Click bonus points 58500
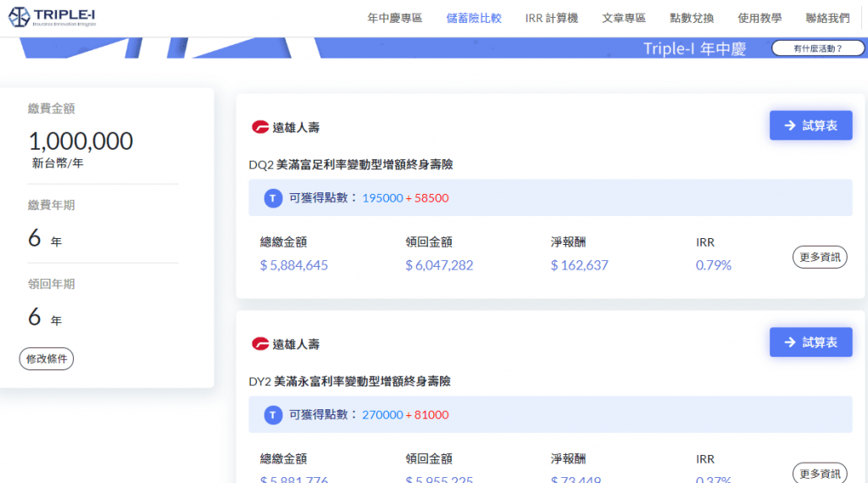The image size is (868, 483). point(431,198)
